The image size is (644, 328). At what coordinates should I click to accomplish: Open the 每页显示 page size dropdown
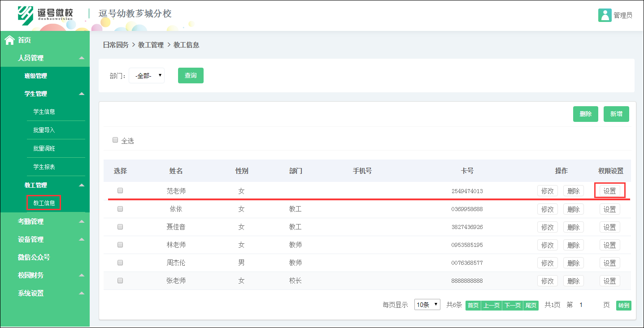pyautogui.click(x=427, y=305)
